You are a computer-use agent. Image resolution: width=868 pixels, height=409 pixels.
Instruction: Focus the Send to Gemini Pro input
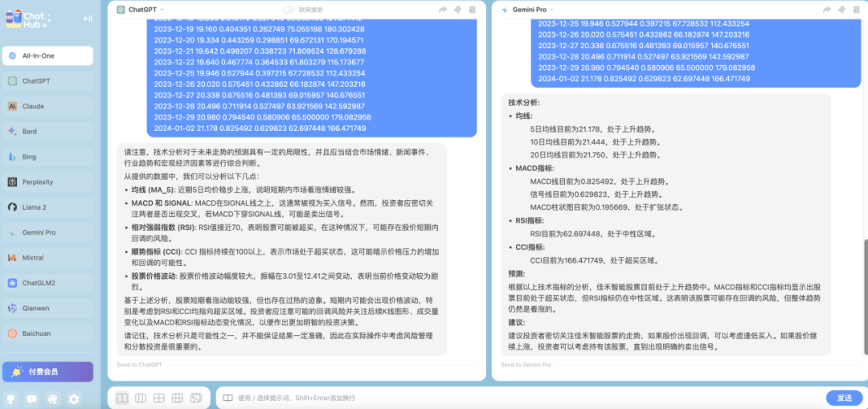pos(681,366)
